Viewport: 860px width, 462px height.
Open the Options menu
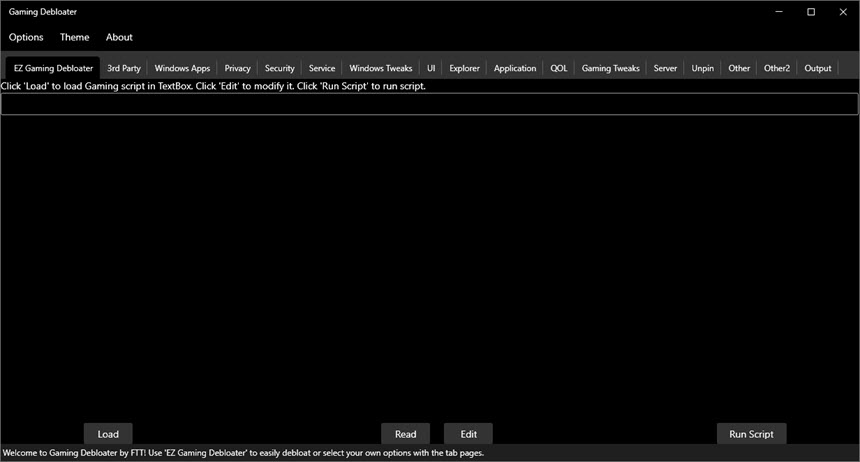26,37
